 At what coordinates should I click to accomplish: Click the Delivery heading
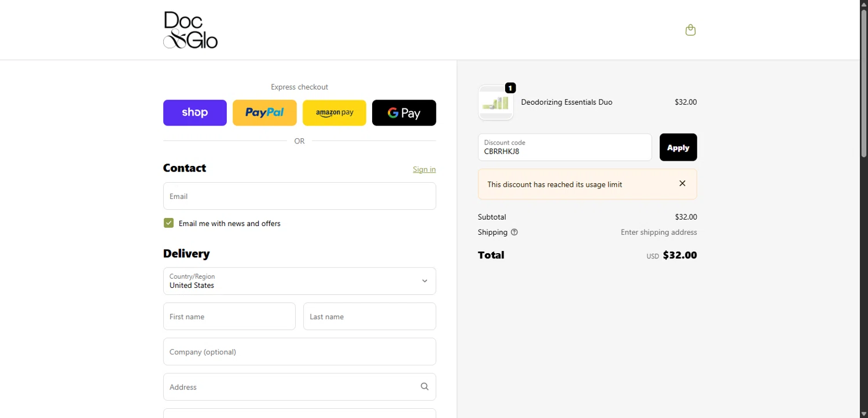[x=186, y=254]
